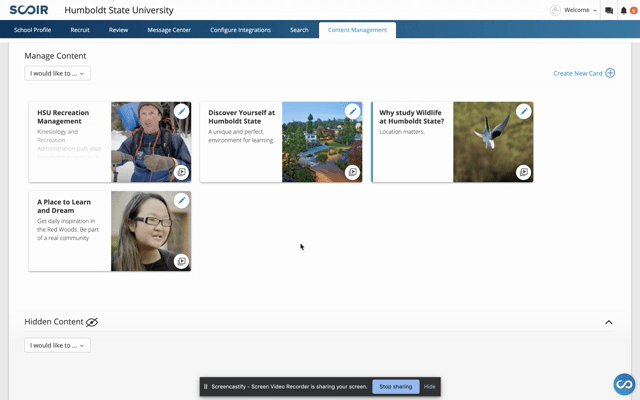Image resolution: width=640 pixels, height=400 pixels.
Task: Open the notifications bell
Action: [623, 11]
